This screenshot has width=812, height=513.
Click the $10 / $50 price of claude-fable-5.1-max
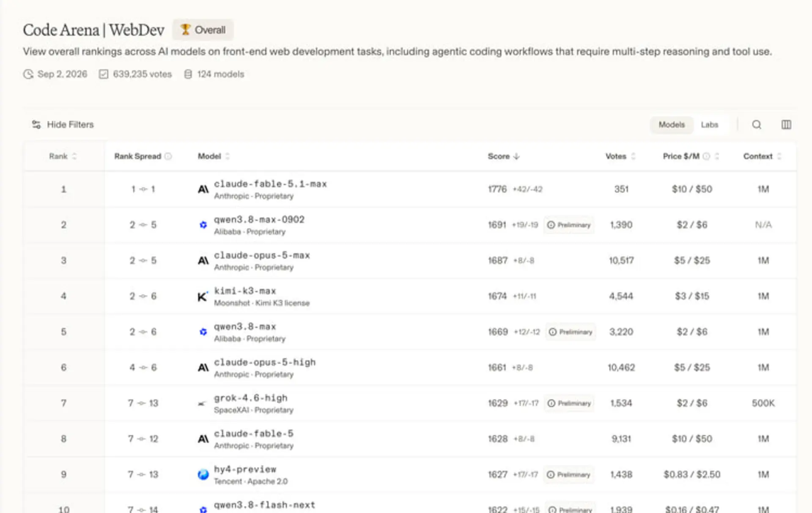(x=692, y=189)
